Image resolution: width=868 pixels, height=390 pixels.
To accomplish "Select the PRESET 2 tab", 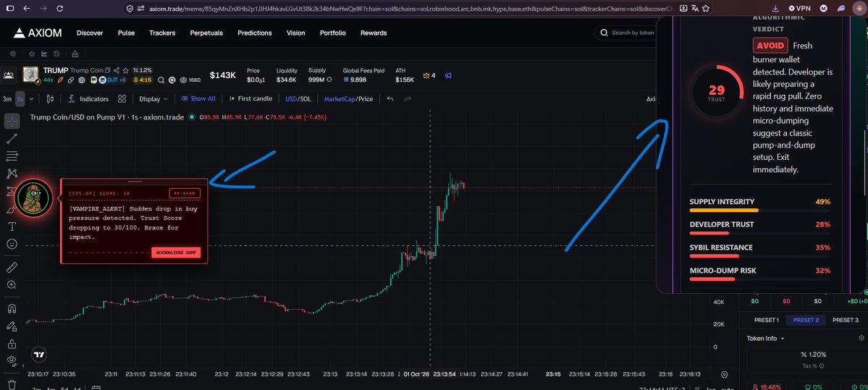I will pos(806,320).
